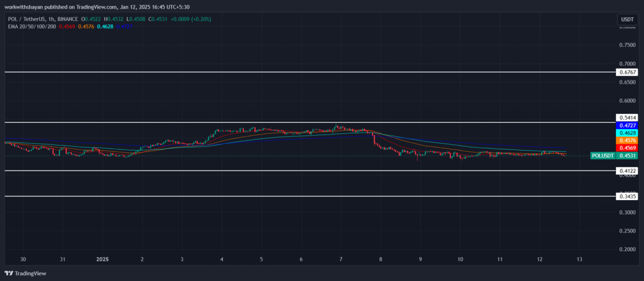The height and width of the screenshot is (281, 644).
Task: Click the 0.4122 support level price label
Action: 628,171
